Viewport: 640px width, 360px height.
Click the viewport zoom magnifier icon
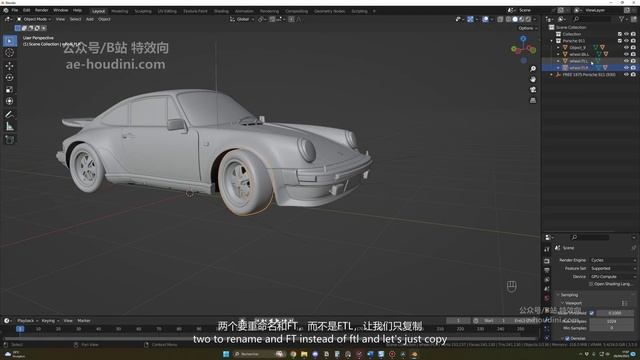pyautogui.click(x=533, y=69)
